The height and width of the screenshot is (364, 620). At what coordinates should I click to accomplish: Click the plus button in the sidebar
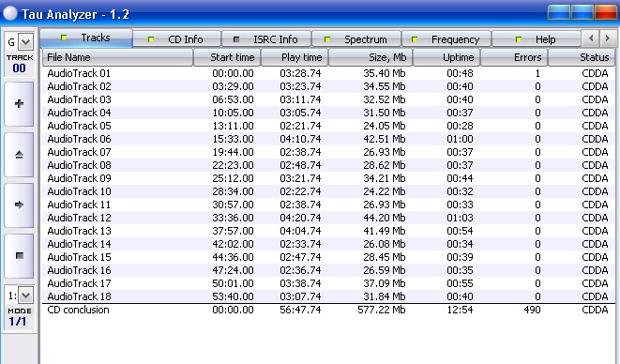click(19, 103)
